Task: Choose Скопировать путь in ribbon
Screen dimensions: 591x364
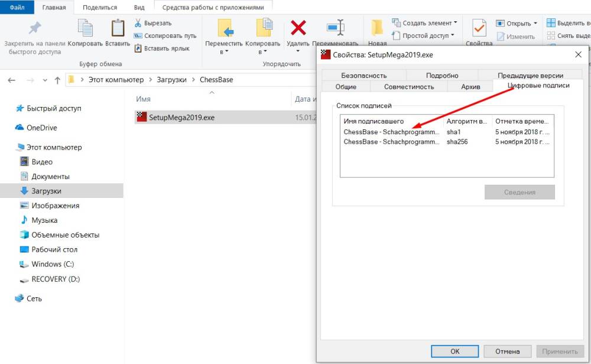Action: (x=165, y=36)
